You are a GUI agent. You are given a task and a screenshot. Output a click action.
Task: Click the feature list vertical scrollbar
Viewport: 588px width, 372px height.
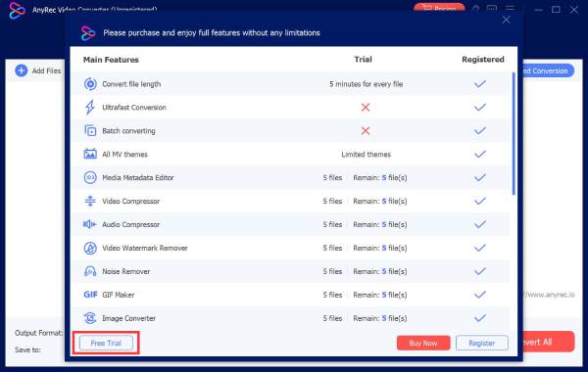[514, 133]
